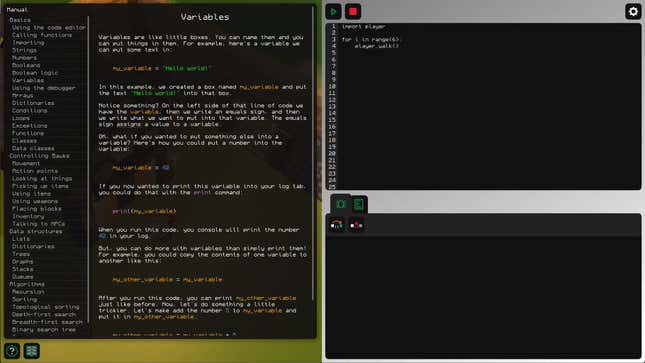Switch to the first green debug tab icon
The height and width of the screenshot is (363, 645).
click(x=341, y=204)
